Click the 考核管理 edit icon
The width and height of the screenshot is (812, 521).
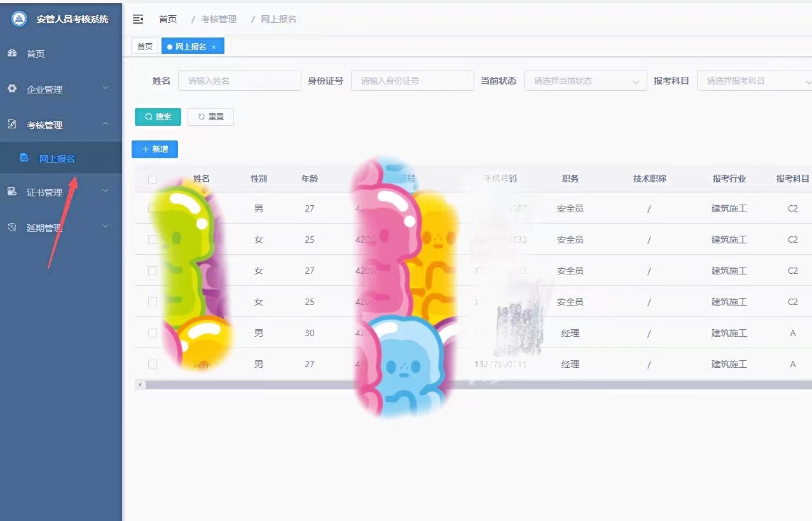pos(12,125)
